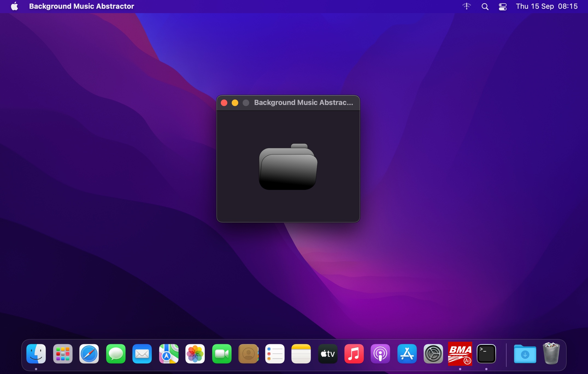Open App Store from the Dock
Image resolution: width=588 pixels, height=374 pixels.
tap(407, 354)
